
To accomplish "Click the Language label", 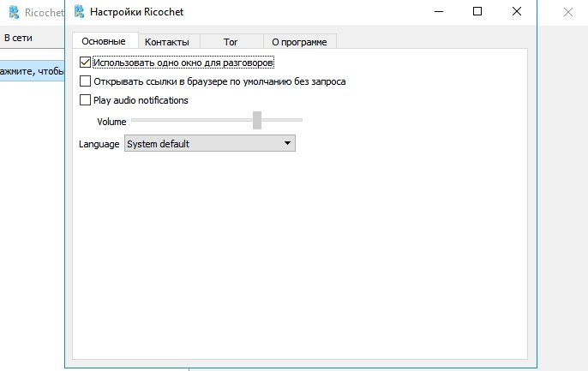I will (99, 144).
